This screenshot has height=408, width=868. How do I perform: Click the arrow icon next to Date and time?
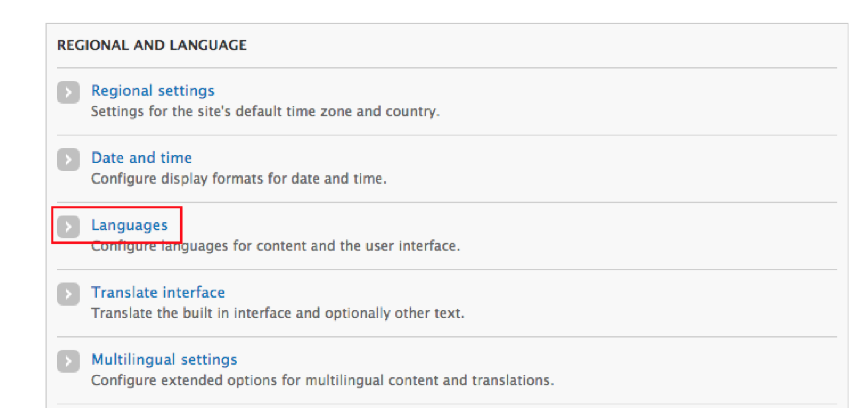pos(68,159)
